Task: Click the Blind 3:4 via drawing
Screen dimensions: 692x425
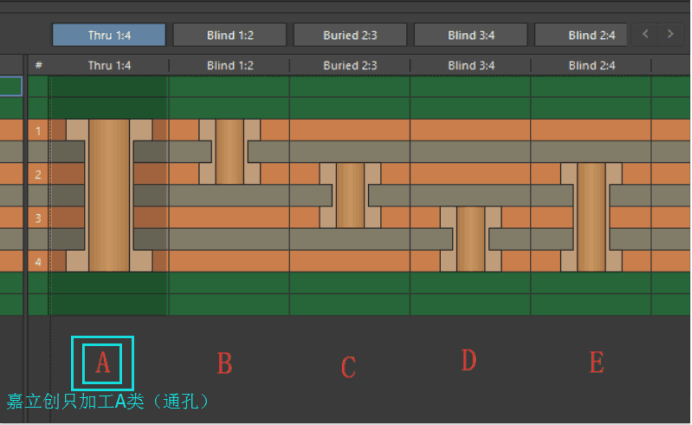Action: coord(471,238)
